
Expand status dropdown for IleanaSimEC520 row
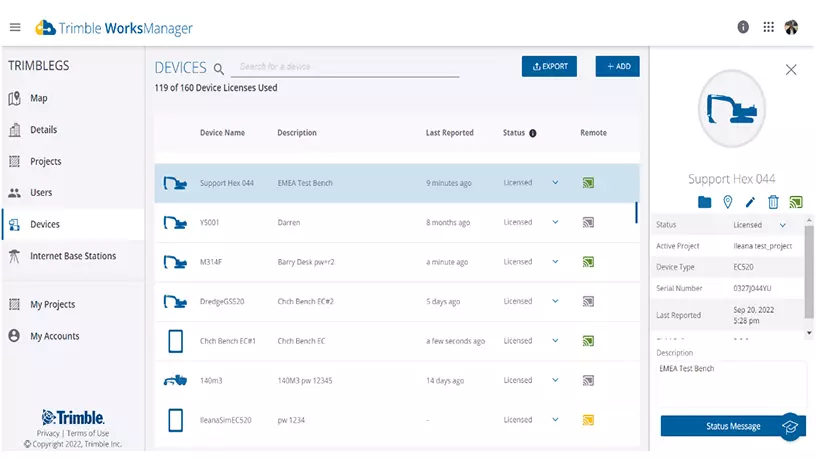555,420
